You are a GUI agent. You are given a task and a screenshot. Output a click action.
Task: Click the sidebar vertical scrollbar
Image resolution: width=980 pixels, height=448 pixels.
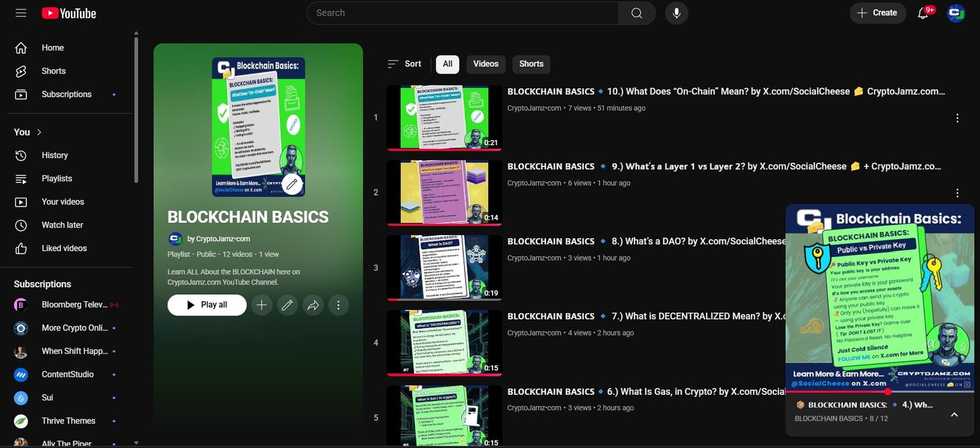pos(136,110)
